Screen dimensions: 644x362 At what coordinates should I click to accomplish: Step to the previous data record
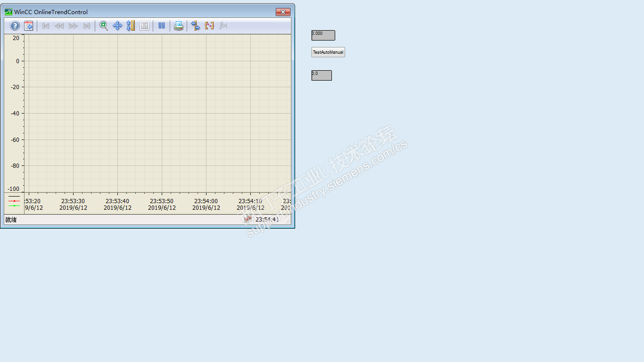tap(59, 26)
